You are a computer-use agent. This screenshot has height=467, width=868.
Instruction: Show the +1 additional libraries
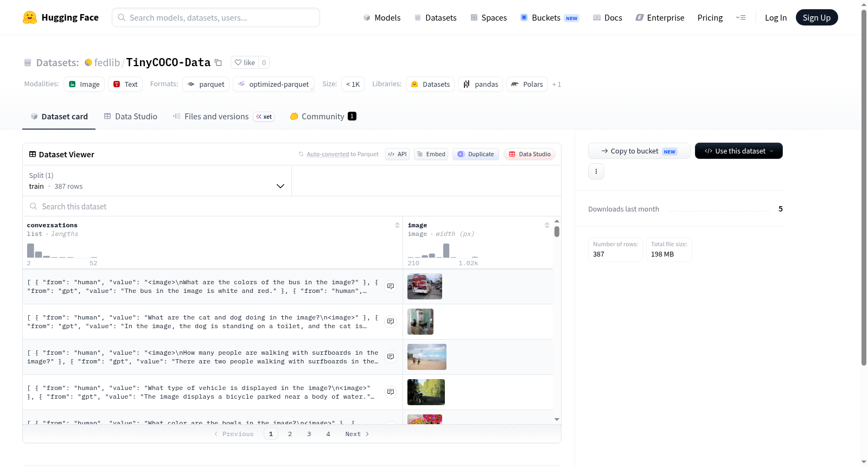557,84
